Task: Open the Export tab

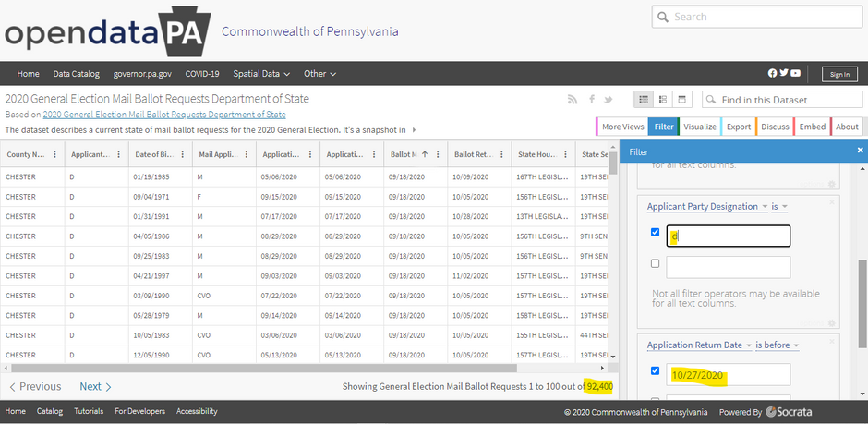Action: pos(739,127)
